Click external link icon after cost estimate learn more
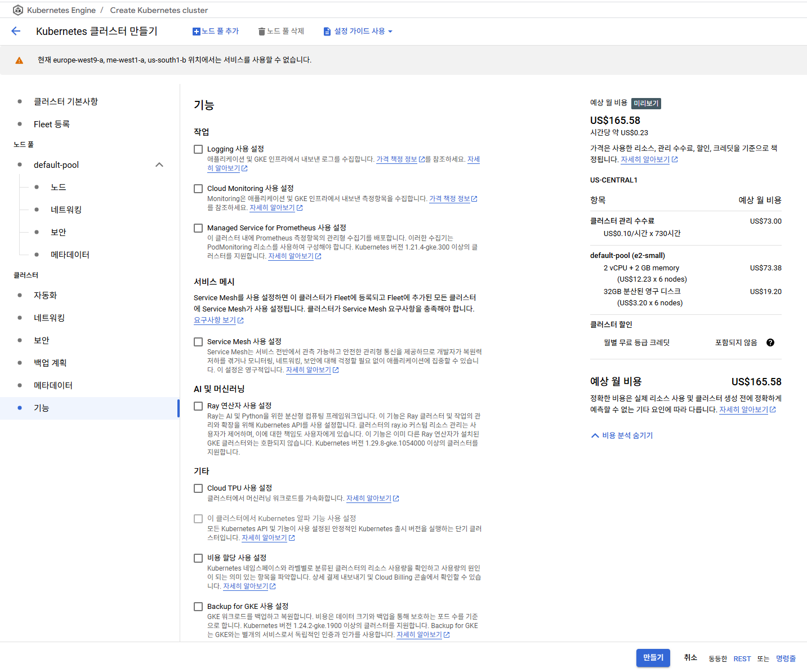The width and height of the screenshot is (807, 672). tap(773, 410)
